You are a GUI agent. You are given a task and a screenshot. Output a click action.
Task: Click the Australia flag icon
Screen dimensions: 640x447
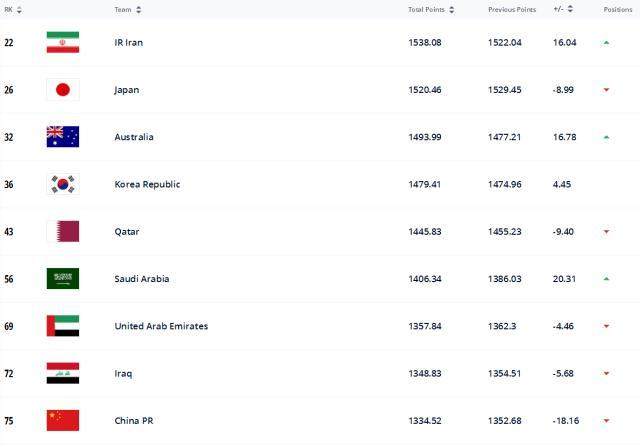(x=62, y=137)
